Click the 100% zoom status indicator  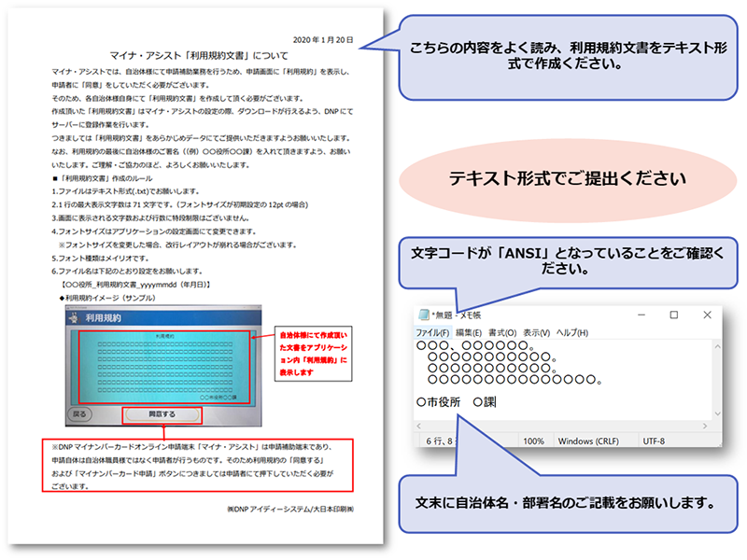(x=533, y=440)
